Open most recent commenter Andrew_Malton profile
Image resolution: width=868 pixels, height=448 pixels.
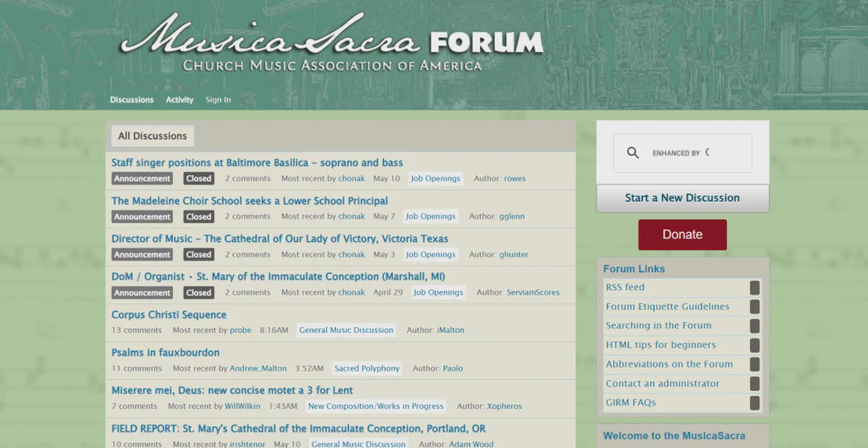tap(258, 368)
